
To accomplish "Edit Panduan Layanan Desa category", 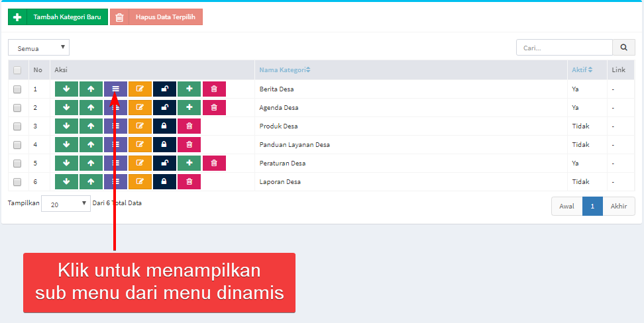I will pyautogui.click(x=140, y=144).
